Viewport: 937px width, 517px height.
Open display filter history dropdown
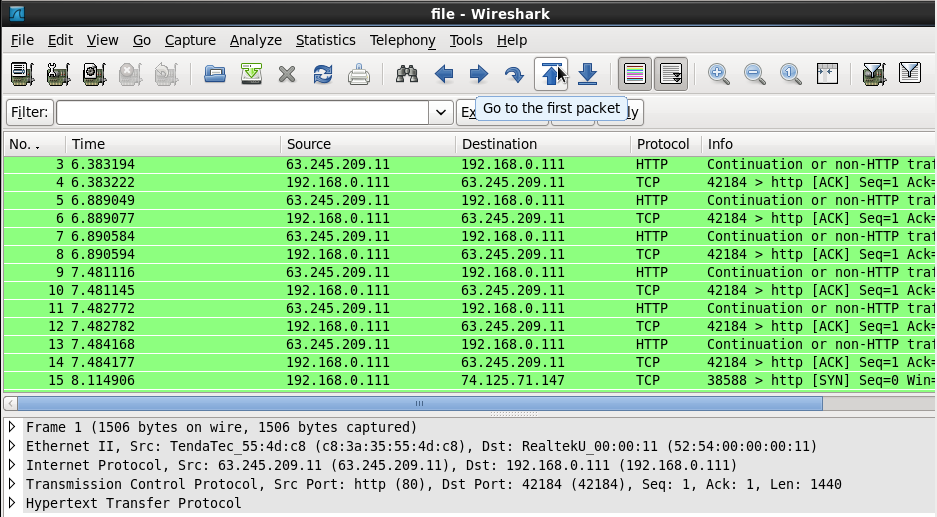pos(441,112)
